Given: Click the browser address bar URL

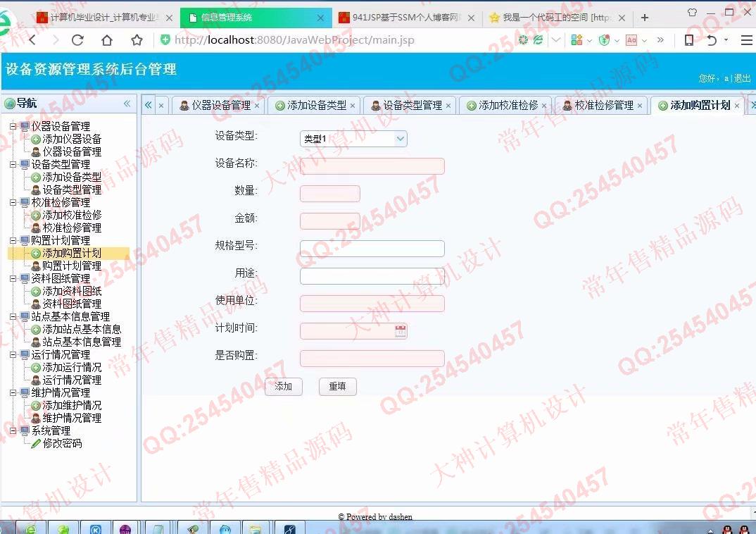Looking at the screenshot, I should [294, 40].
